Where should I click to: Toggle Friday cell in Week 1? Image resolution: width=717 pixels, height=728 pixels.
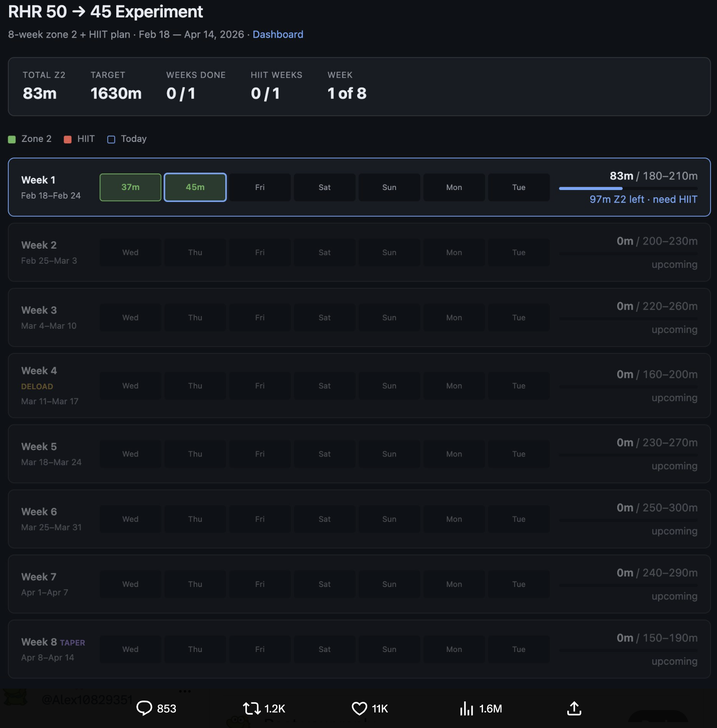pyautogui.click(x=260, y=187)
